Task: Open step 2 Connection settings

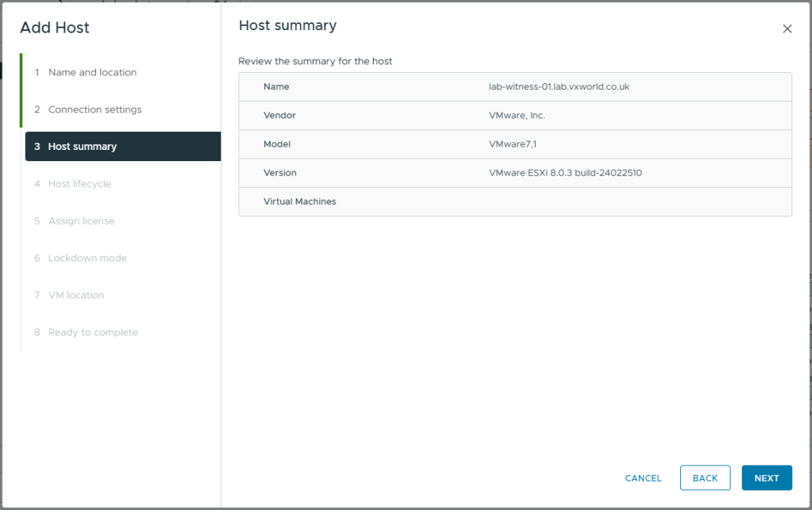Action: [94, 109]
